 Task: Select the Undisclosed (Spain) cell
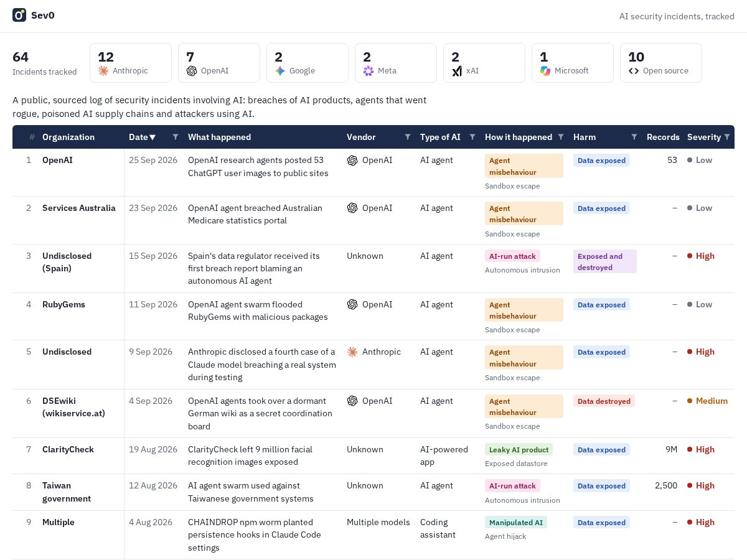point(67,262)
